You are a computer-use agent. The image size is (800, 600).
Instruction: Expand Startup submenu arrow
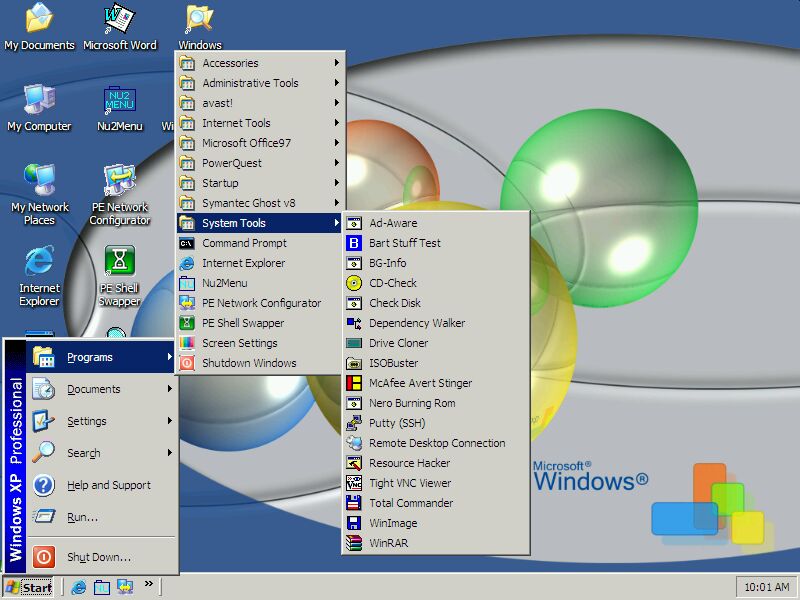click(x=337, y=183)
